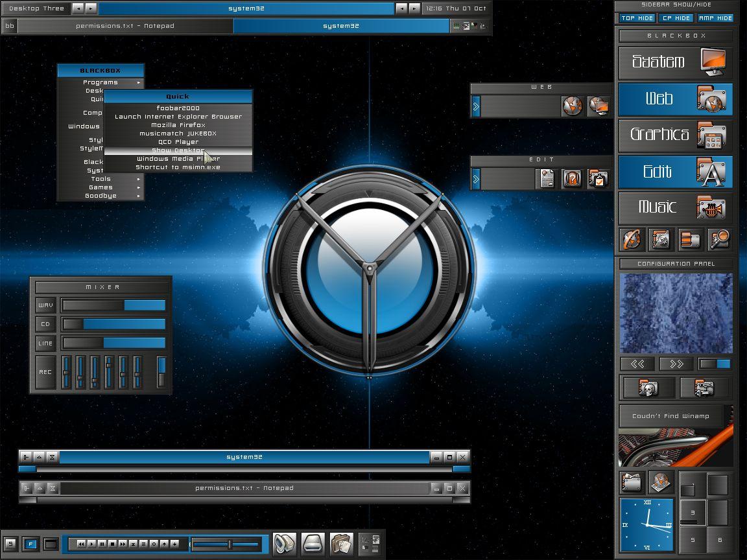Viewport: 747px width, 560px height.
Task: Click the globe-on-map icon beside the clock
Action: click(660, 482)
